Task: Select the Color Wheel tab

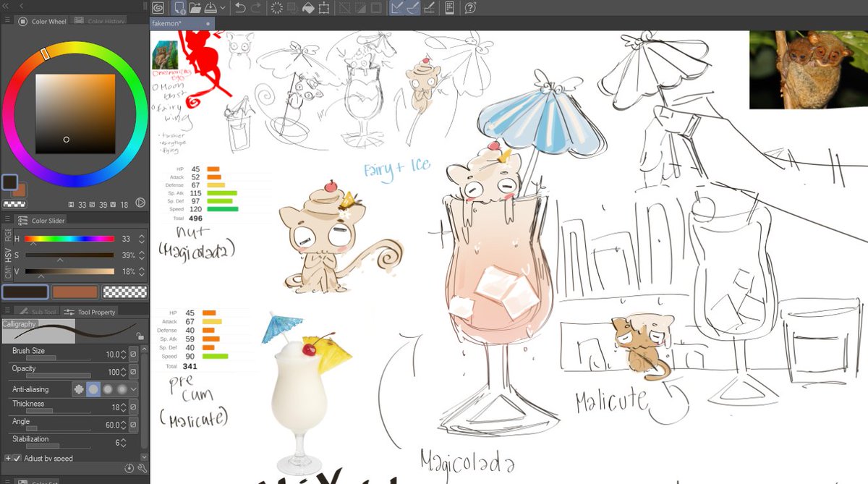Action: [42, 22]
